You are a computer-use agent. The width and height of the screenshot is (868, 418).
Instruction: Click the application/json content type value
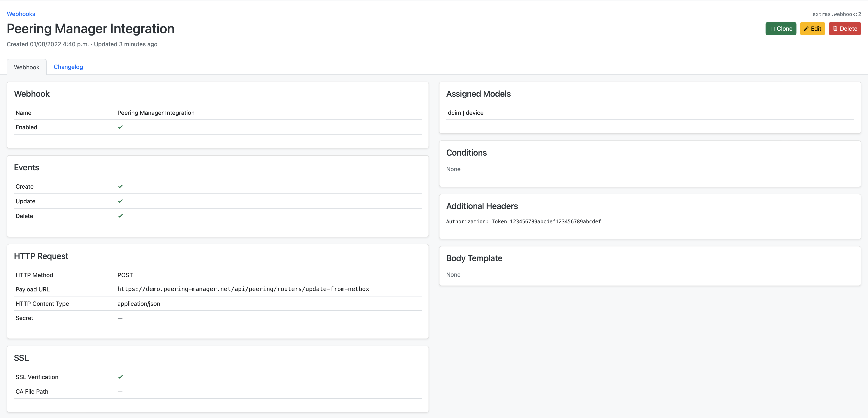point(139,303)
